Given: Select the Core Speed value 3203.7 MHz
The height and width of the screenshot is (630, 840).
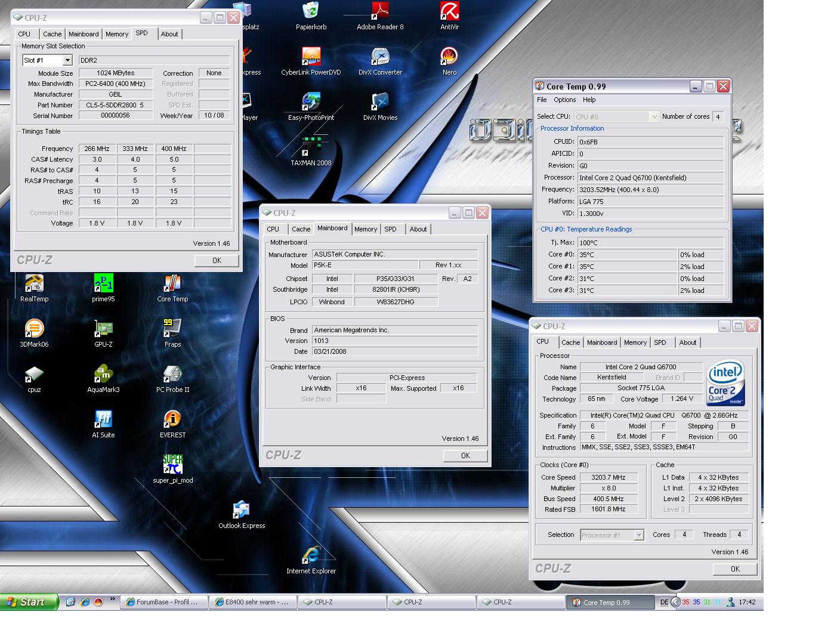Looking at the screenshot, I should tap(609, 477).
